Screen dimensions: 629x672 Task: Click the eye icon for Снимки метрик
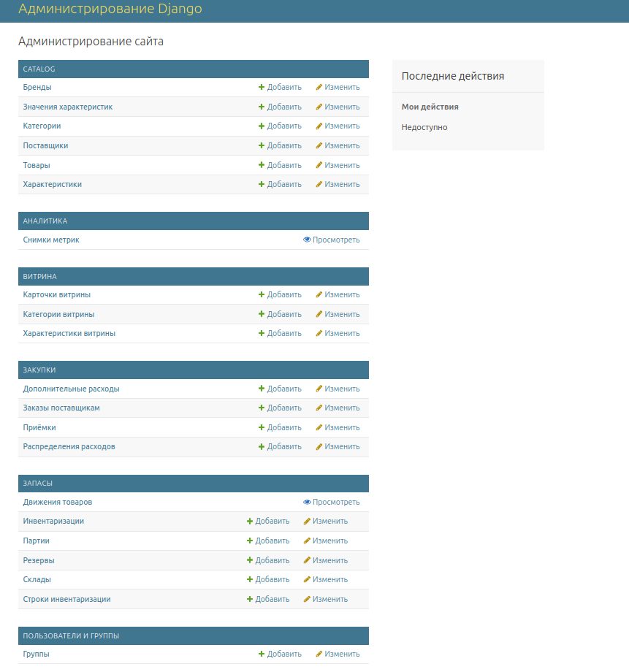click(307, 240)
